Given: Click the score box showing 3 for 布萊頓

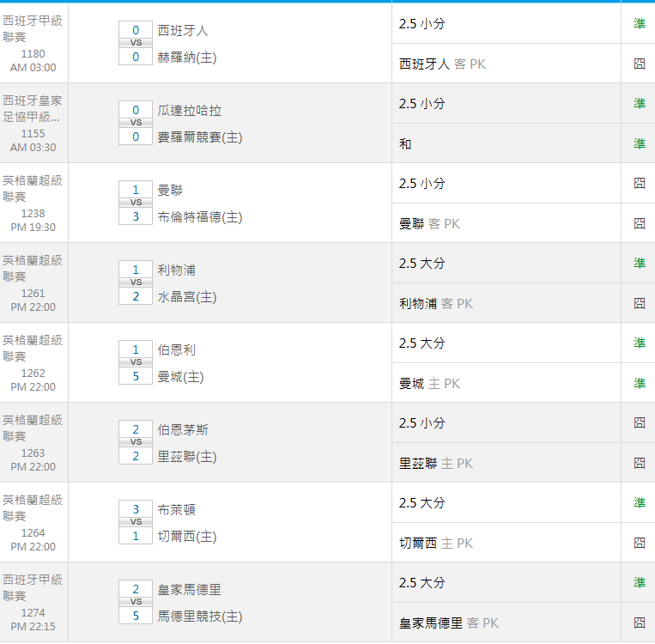Looking at the screenshot, I should [136, 509].
